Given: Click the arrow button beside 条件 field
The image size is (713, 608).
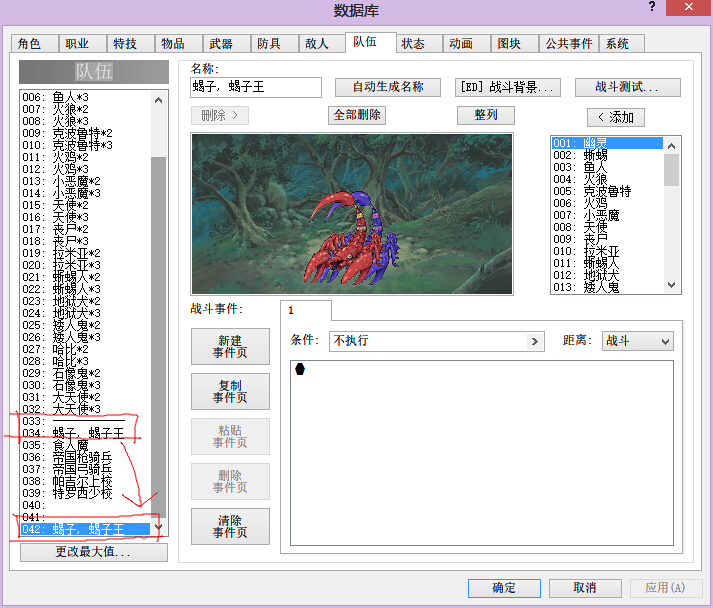Looking at the screenshot, I should coord(535,341).
